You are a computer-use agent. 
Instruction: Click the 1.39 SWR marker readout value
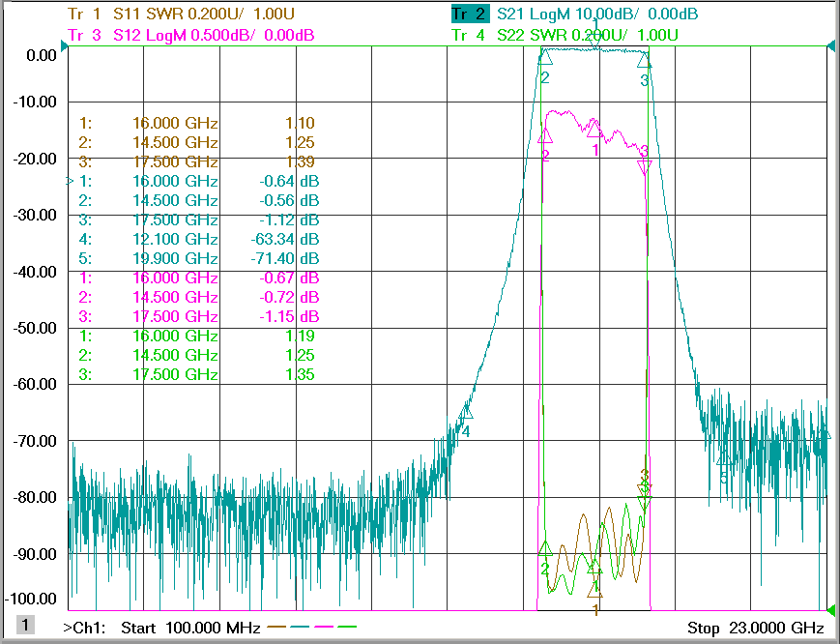(300, 161)
